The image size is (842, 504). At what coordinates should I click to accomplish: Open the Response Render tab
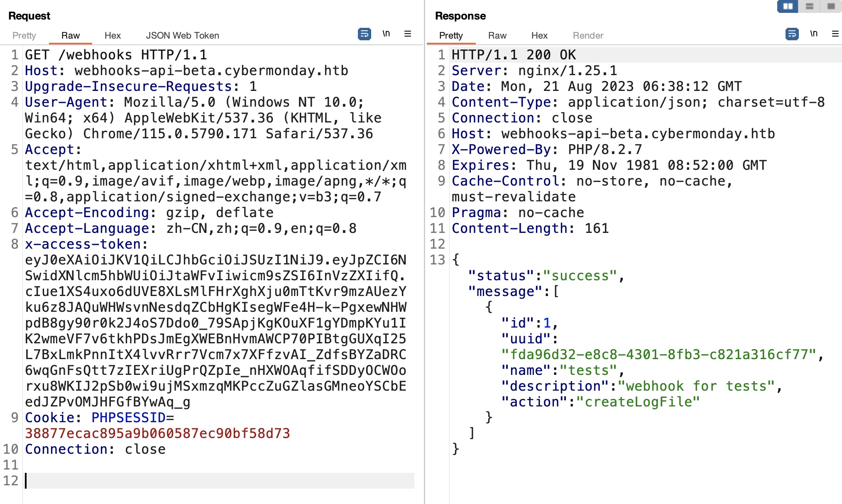[x=588, y=35]
